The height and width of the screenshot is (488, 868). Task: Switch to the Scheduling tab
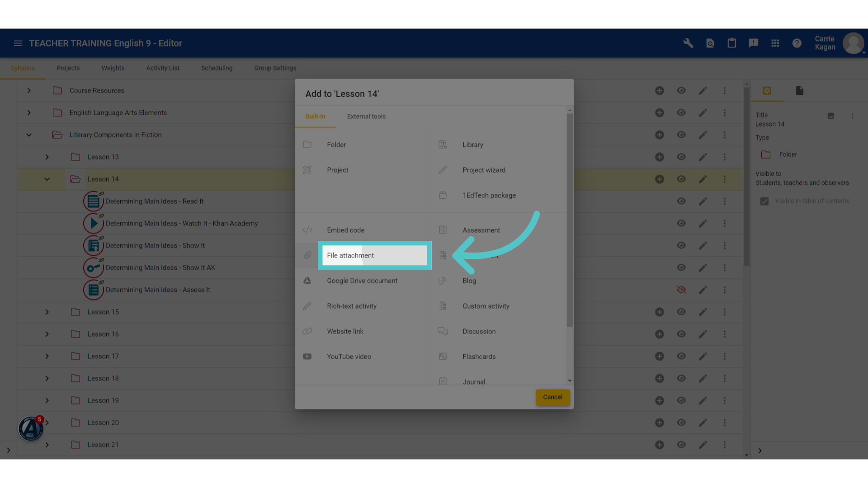217,68
